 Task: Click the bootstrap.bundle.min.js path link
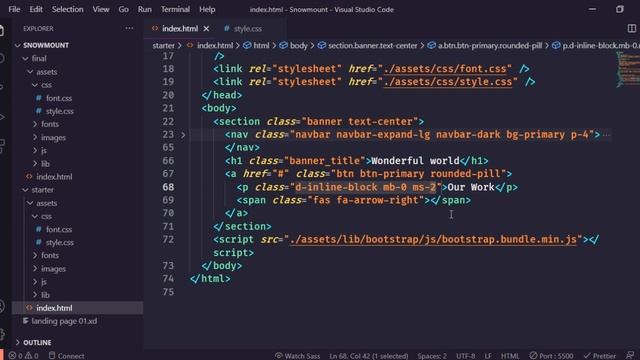click(x=433, y=239)
